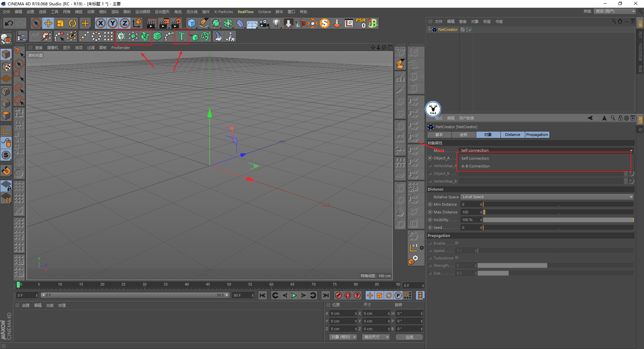Image resolution: width=644 pixels, height=349 pixels.
Task: Toggle the Min Distance keyframe circle
Action: click(430, 204)
